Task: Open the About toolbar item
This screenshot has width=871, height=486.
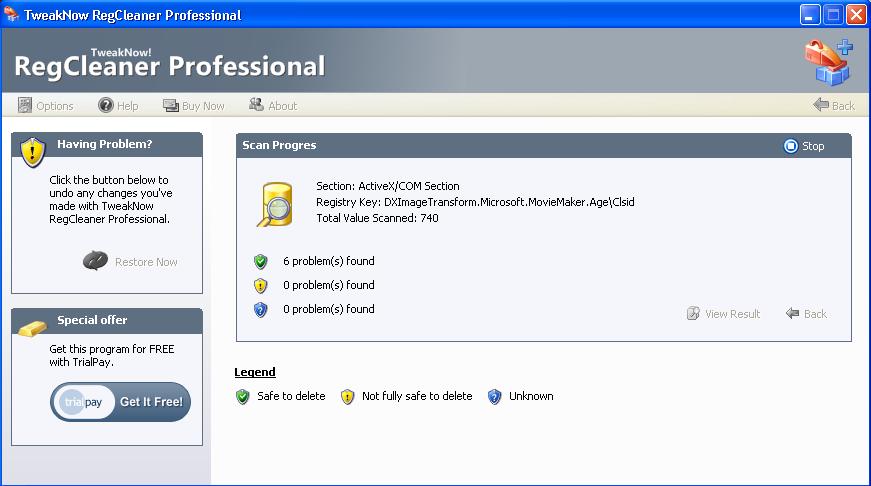Action: coord(273,106)
